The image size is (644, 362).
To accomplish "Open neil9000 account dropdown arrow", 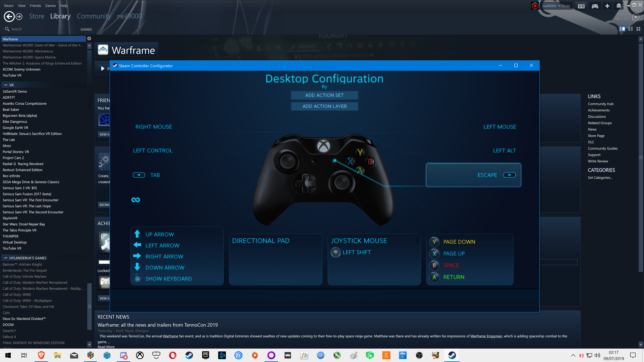I will [559, 6].
